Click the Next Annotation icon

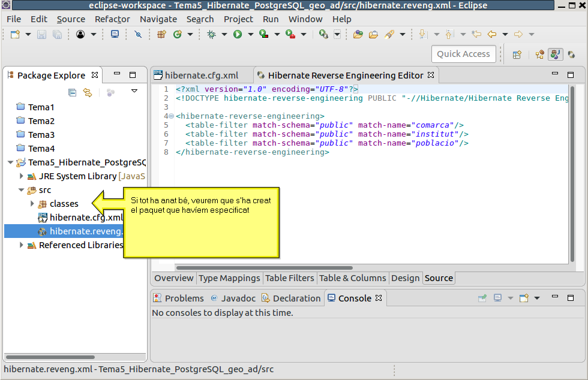(423, 35)
